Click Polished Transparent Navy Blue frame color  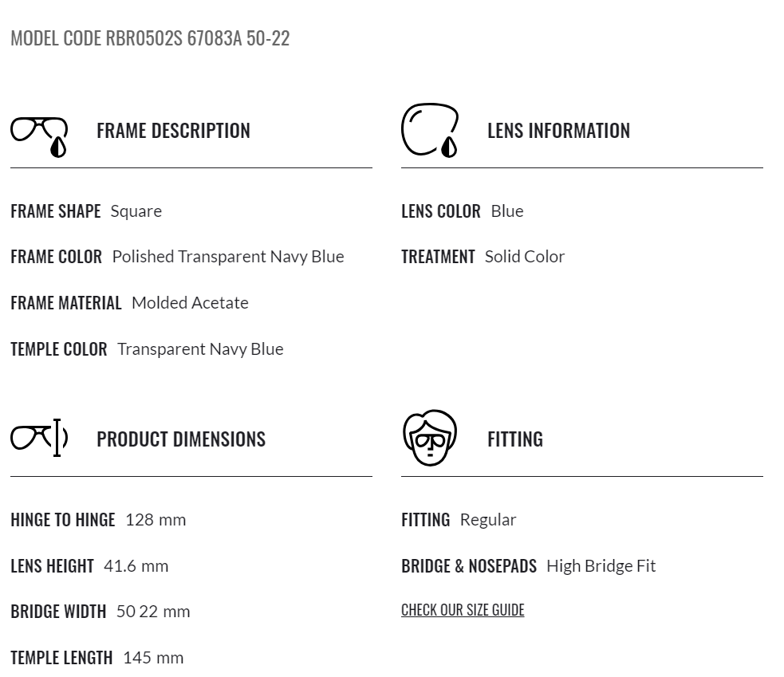pyautogui.click(x=228, y=257)
